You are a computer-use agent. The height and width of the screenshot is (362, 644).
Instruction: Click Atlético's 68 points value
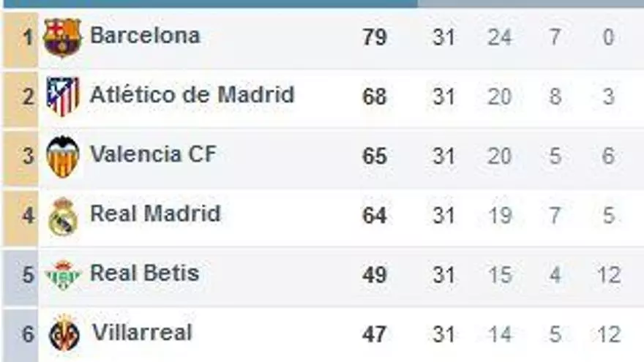tap(374, 97)
